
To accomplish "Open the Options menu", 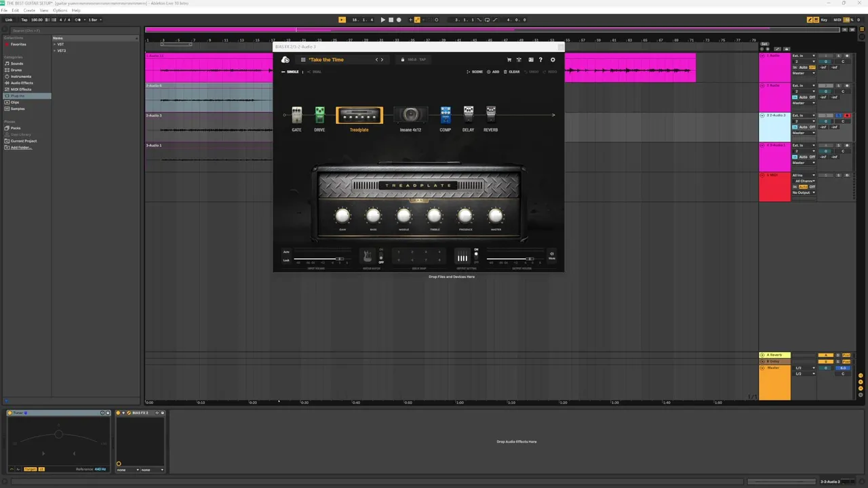I will (x=60, y=10).
